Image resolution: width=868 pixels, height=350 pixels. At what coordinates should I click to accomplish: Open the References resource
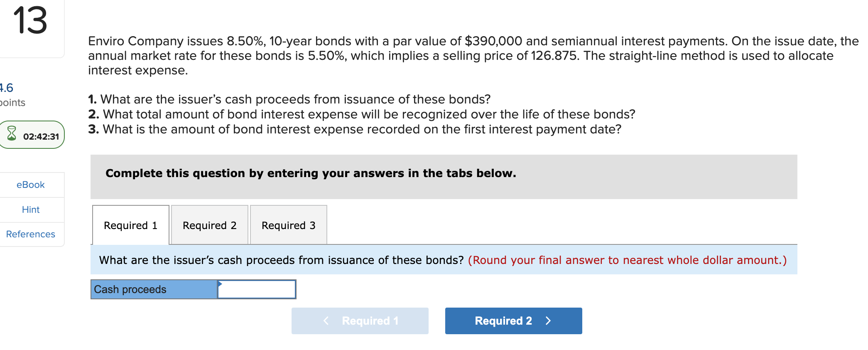[x=30, y=234]
